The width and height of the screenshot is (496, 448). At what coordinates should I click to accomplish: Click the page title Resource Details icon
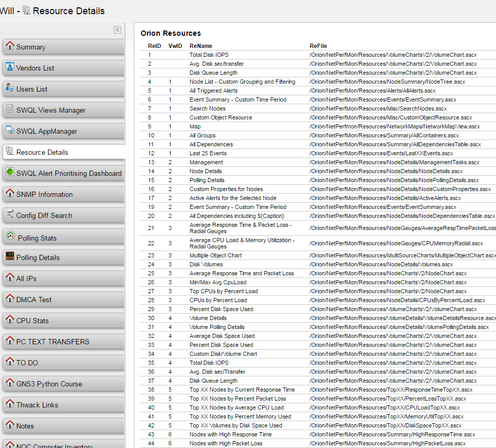coord(27,11)
